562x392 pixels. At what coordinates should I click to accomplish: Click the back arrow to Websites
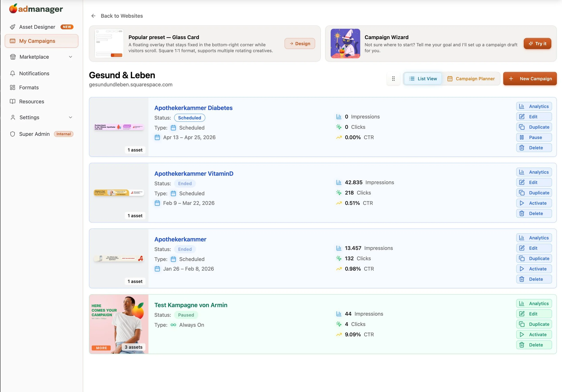(x=93, y=16)
